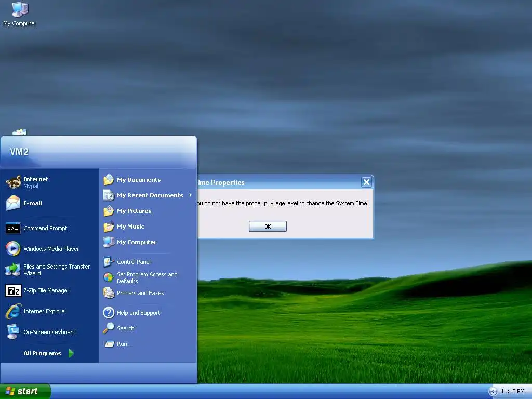Click the On-Screen Keyboard icon
This screenshot has height=399, width=532.
[x=13, y=332]
